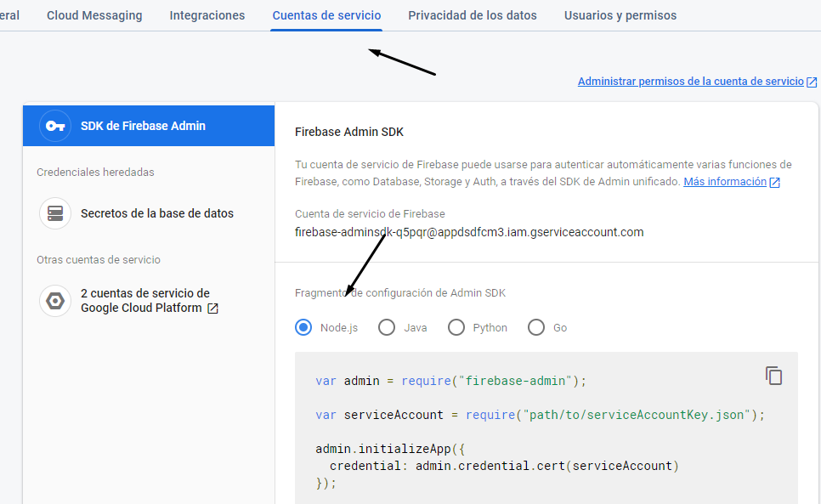
Task: Click the database icon for Secretos de la base de datos
Action: [55, 213]
